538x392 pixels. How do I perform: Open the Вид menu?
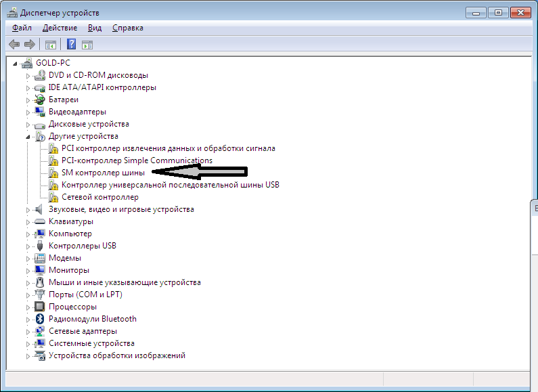95,28
